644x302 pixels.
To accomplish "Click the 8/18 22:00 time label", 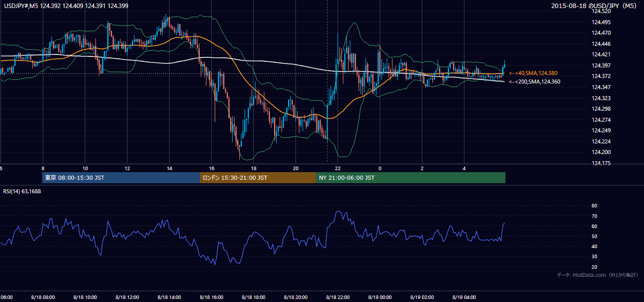I will (338, 297).
